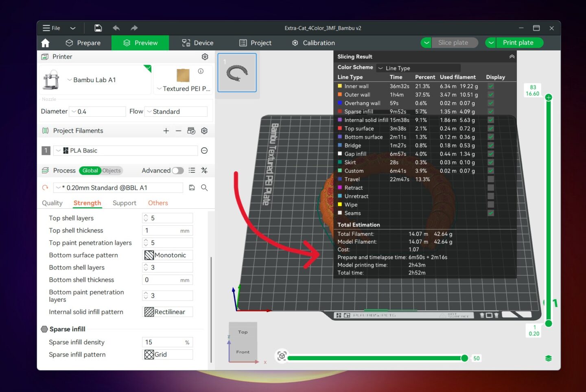The width and height of the screenshot is (586, 392).
Task: Add a filament with the plus icon
Action: [166, 131]
